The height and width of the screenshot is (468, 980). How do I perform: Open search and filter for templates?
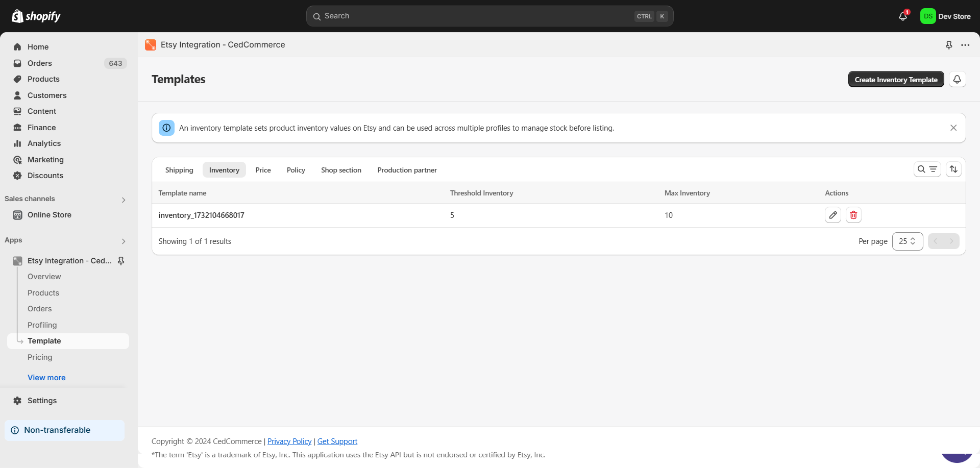click(927, 169)
